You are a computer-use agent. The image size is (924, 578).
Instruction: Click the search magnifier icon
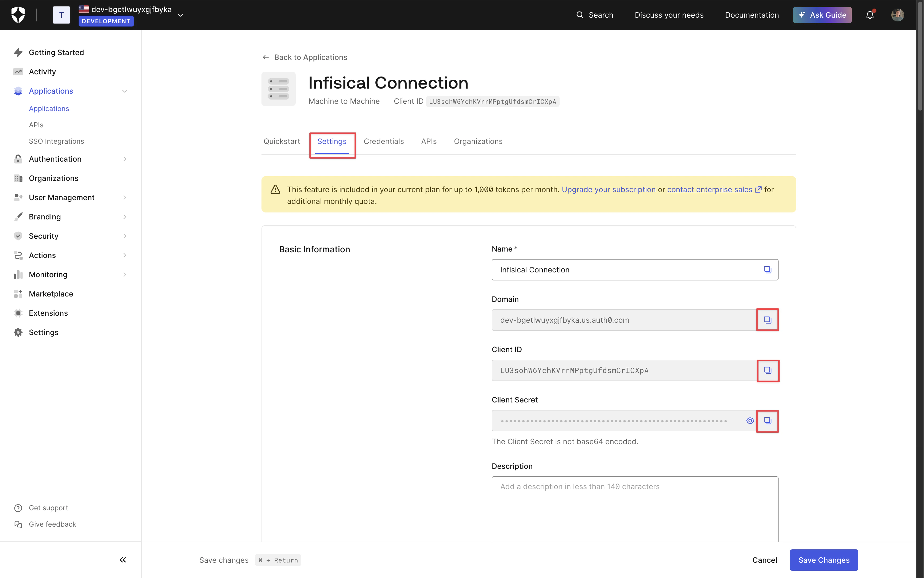point(580,15)
